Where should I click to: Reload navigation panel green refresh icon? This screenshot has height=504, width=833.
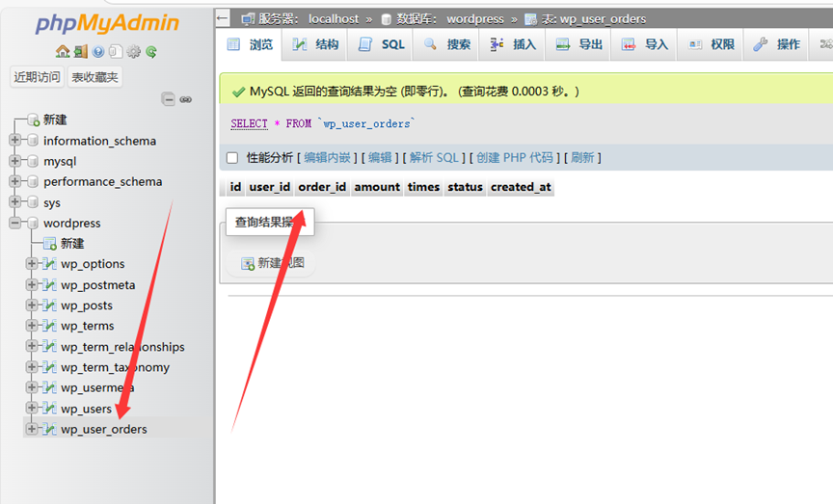(x=151, y=51)
